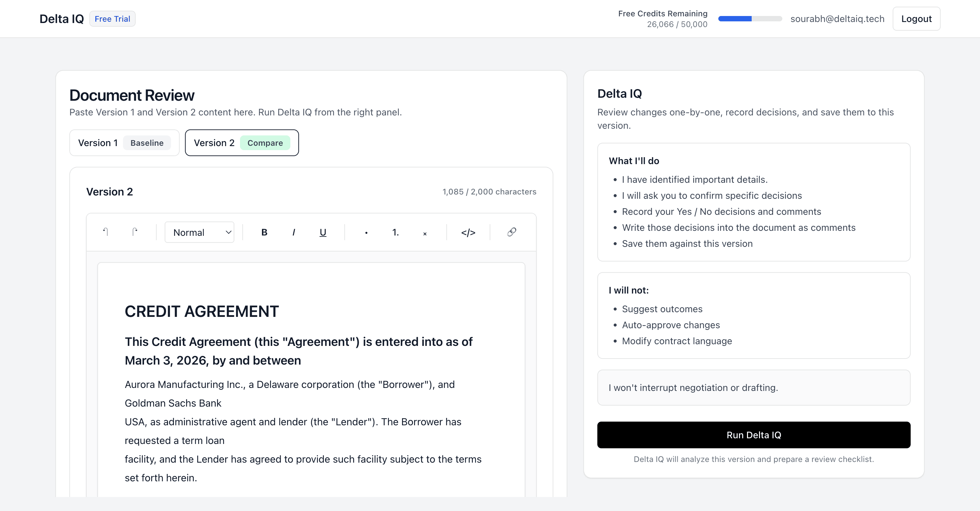Insert a bulleted list
The width and height of the screenshot is (980, 511).
tap(366, 232)
